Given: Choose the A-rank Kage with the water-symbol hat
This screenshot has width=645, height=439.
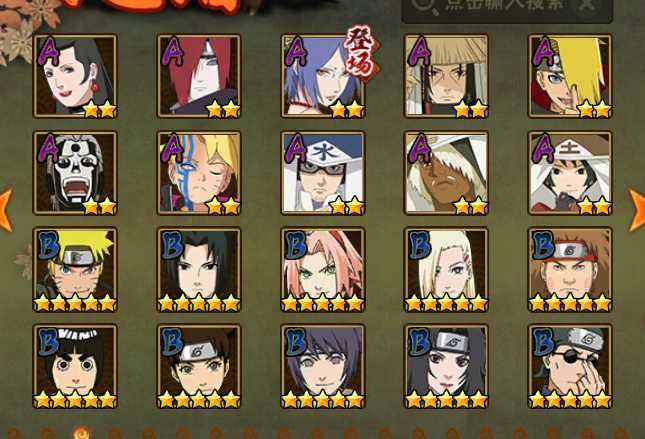Looking at the screenshot, I should pos(323,173).
